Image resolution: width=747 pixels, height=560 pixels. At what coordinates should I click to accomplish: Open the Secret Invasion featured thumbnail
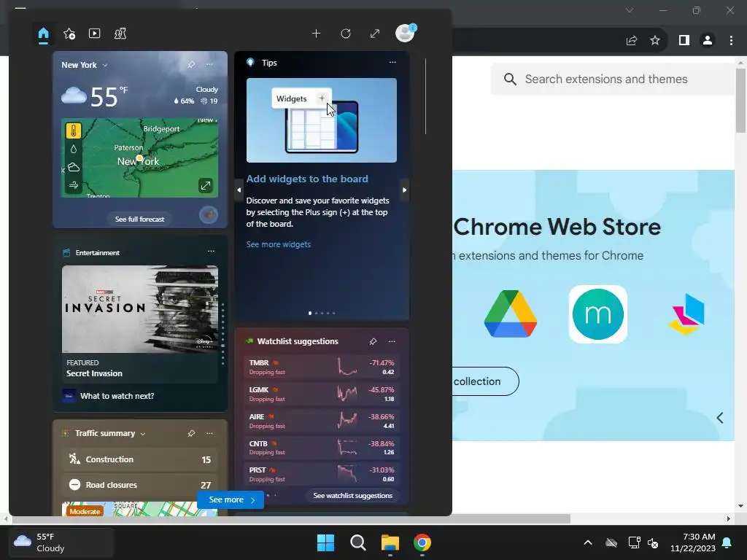[140, 309]
